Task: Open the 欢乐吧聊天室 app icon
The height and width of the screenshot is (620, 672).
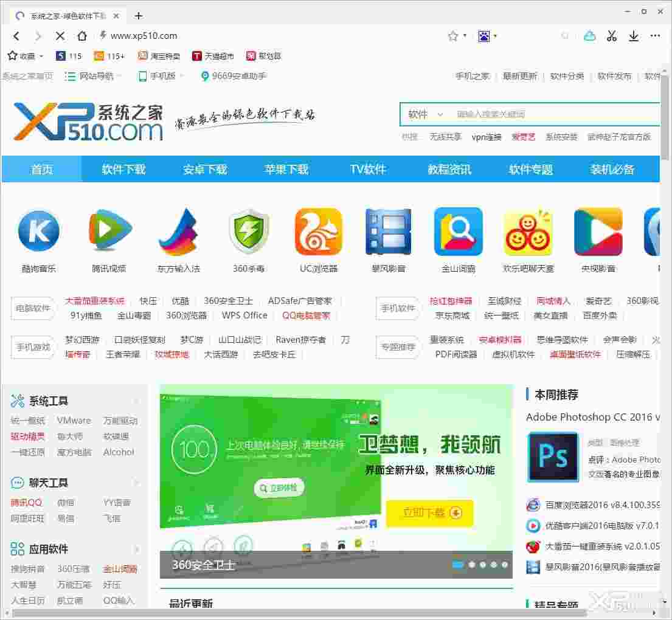Action: (528, 232)
